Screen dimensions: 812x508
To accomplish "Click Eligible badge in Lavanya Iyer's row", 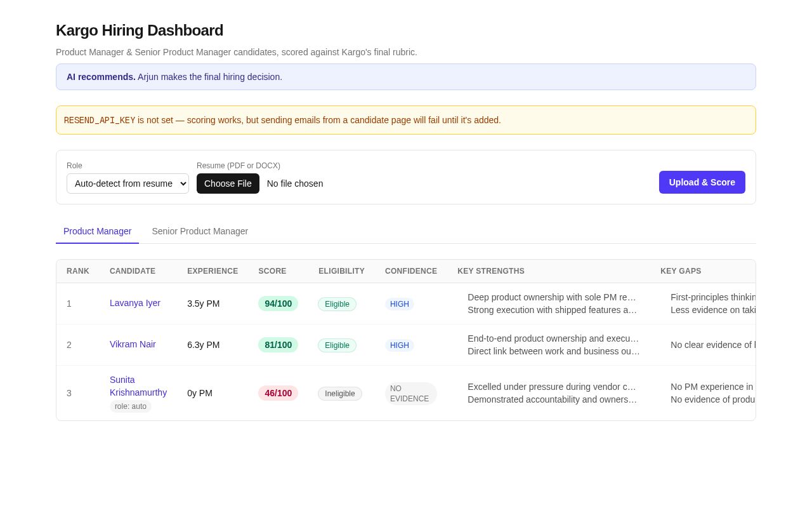I will click(x=337, y=304).
